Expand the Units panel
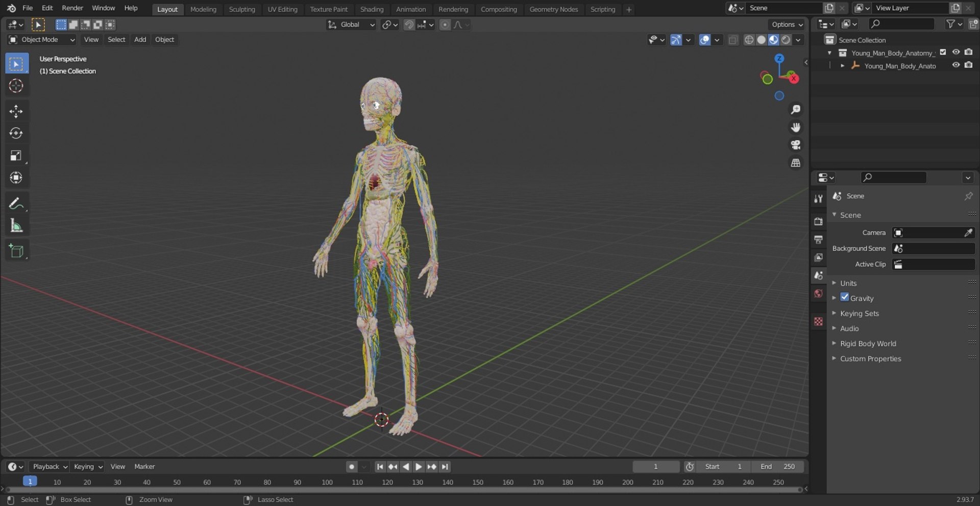 tap(848, 283)
